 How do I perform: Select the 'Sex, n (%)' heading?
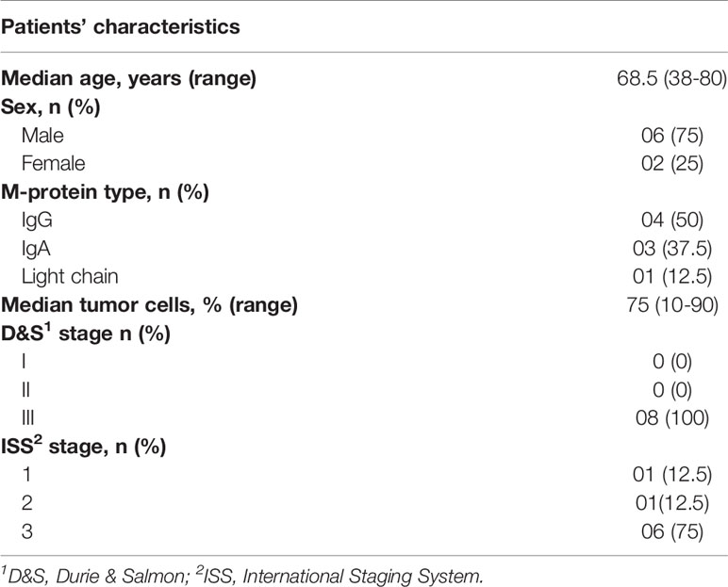tap(51, 107)
